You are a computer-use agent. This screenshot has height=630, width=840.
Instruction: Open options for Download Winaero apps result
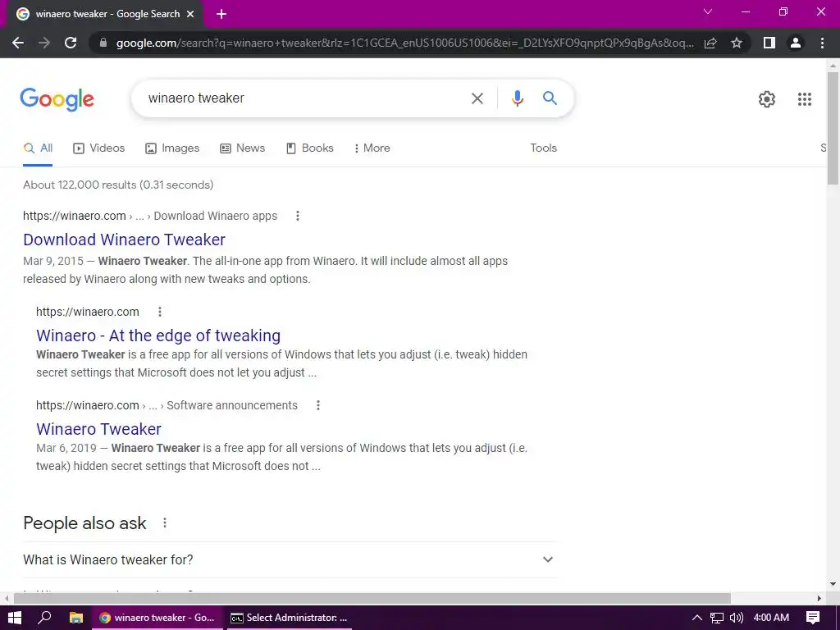click(x=297, y=216)
